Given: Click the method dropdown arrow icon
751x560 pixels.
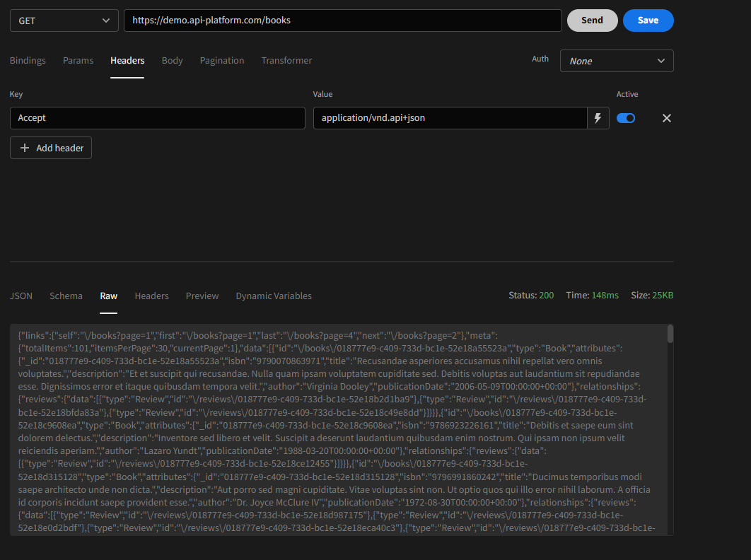Looking at the screenshot, I should [107, 21].
